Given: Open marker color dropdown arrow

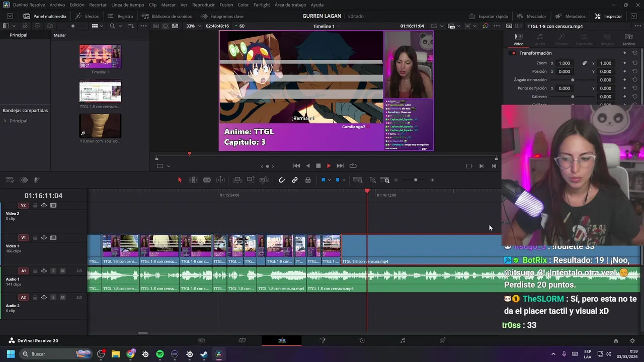Looking at the screenshot, I should tap(344, 180).
